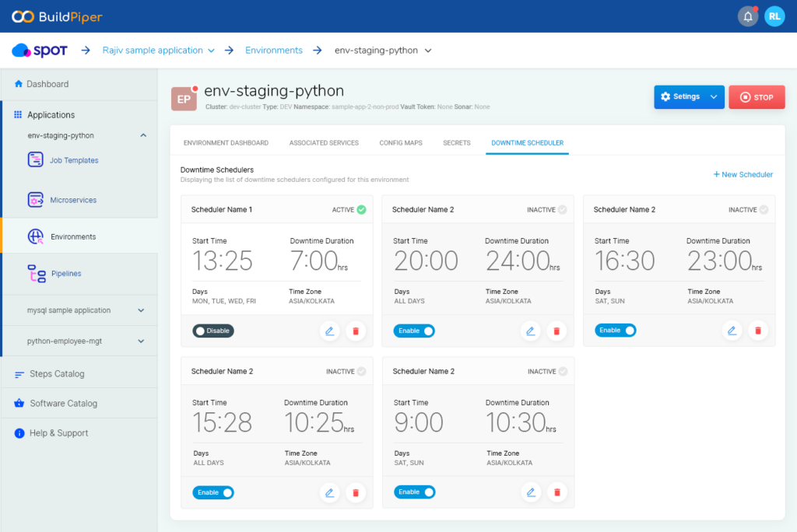Delete the 15:28 start time scheduler
This screenshot has height=532, width=797.
pos(355,492)
